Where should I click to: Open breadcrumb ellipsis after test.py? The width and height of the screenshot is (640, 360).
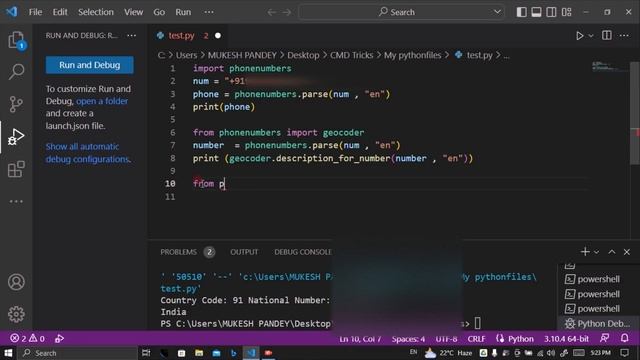click(x=506, y=55)
